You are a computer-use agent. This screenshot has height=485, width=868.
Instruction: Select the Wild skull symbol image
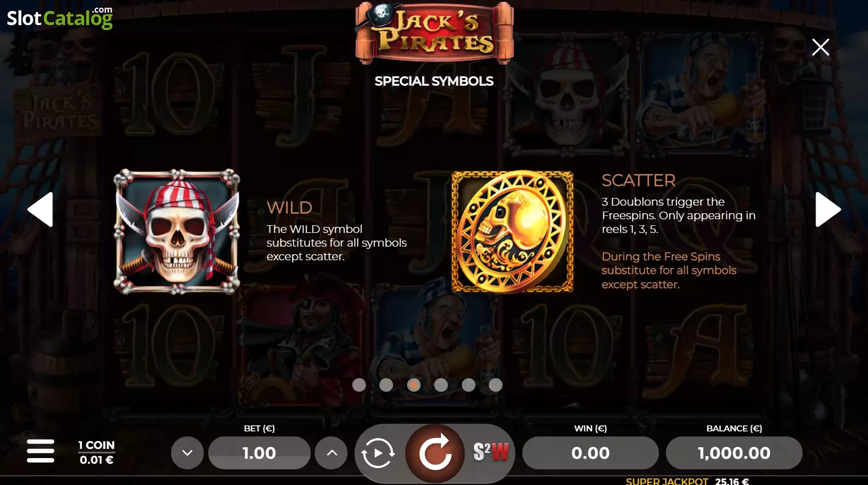tap(177, 232)
